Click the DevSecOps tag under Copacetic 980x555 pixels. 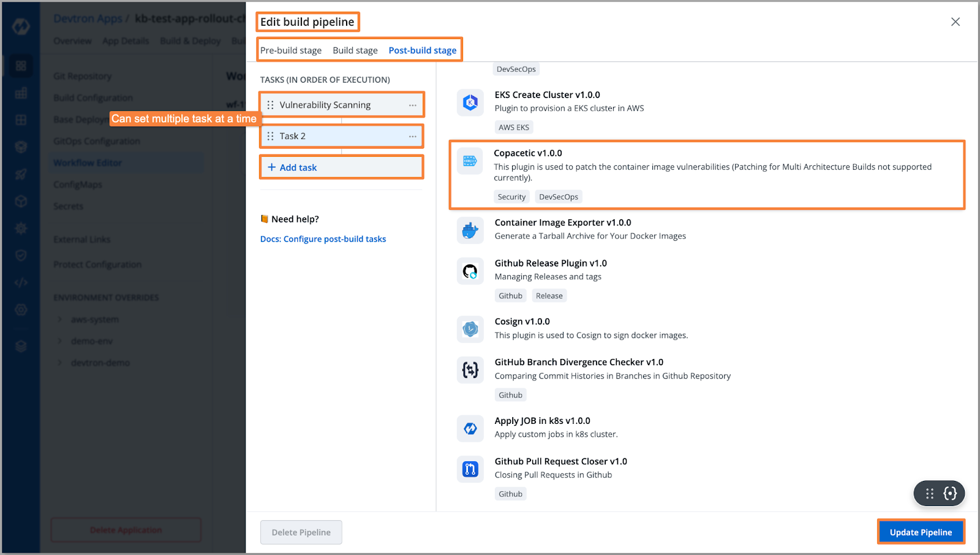coord(559,197)
